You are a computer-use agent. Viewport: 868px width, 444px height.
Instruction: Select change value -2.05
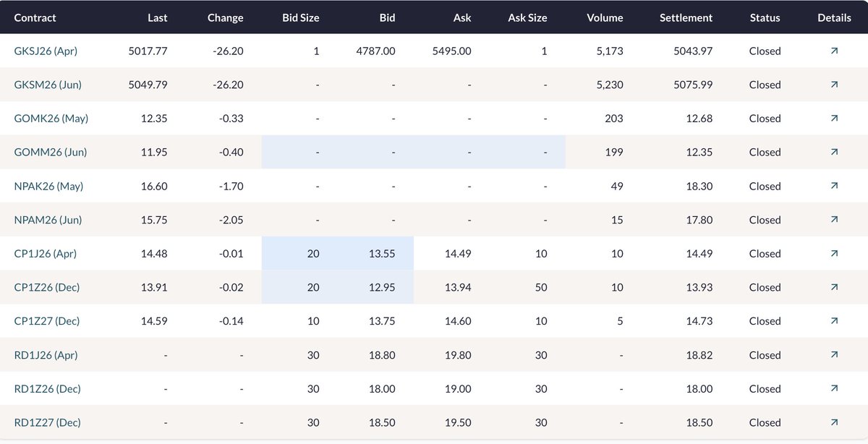(231, 220)
